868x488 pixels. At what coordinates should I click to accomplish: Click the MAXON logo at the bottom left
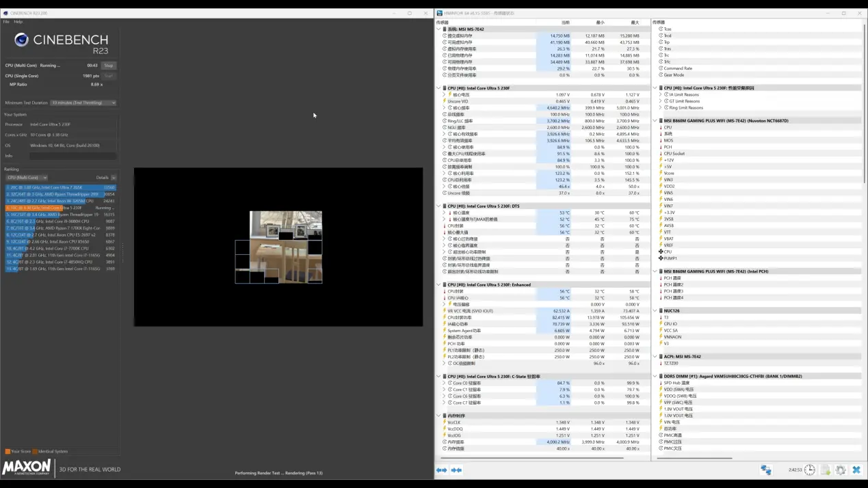pos(26,468)
